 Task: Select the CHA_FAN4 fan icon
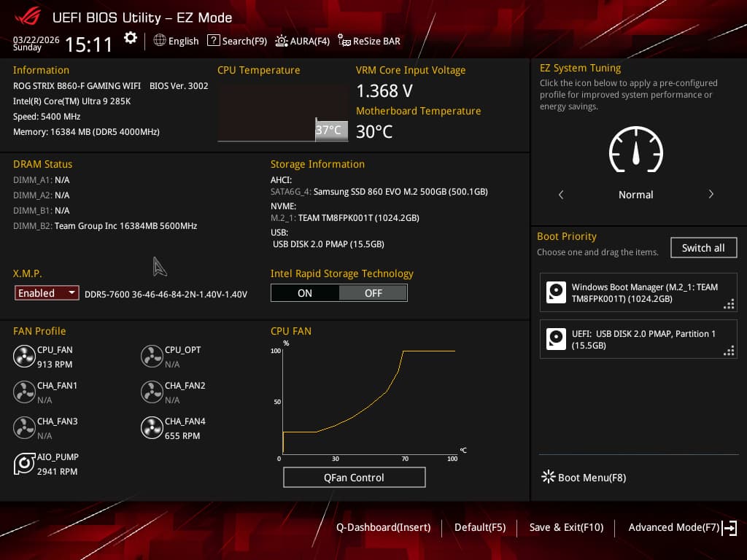pos(152,427)
